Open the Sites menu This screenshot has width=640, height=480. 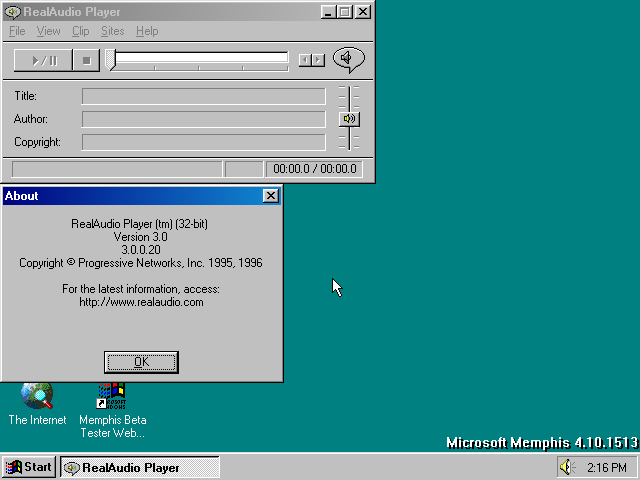click(113, 31)
